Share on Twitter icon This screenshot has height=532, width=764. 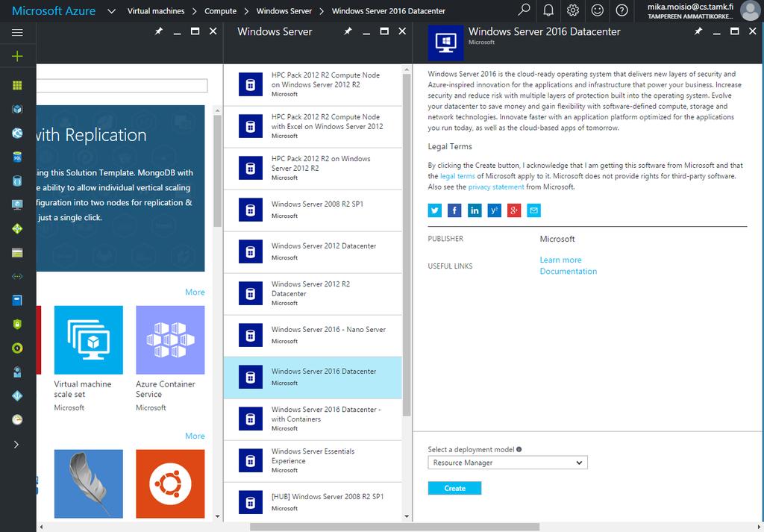435,210
